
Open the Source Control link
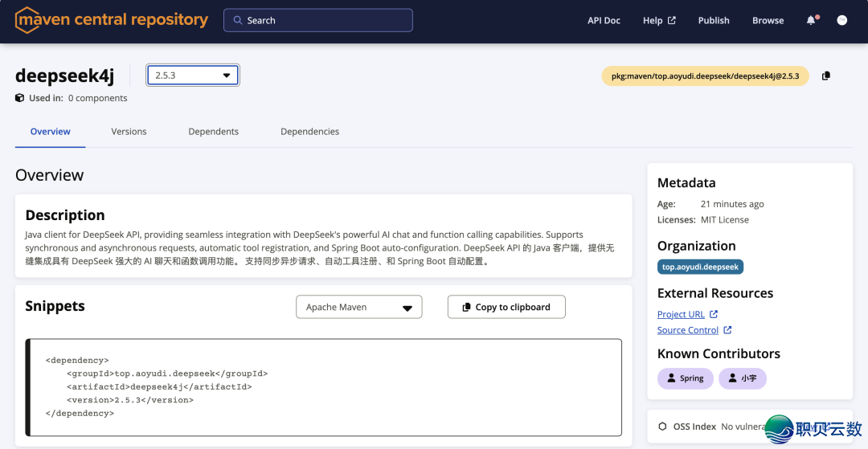687,331
